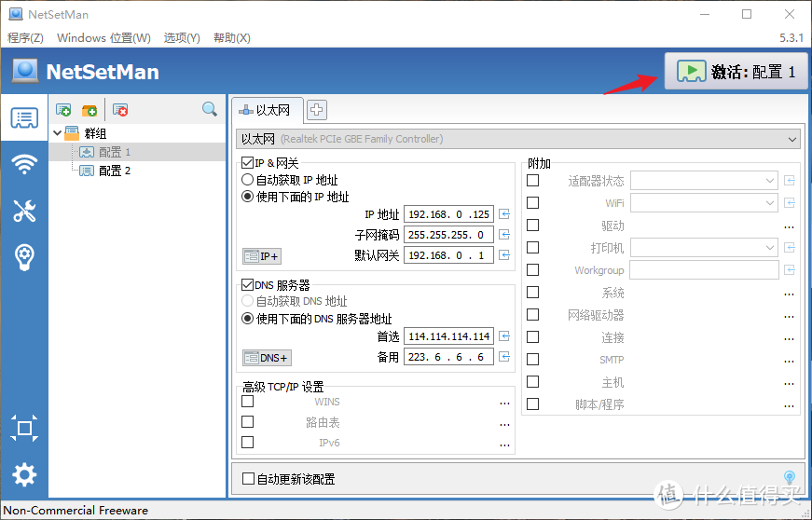Viewport: 812px width, 520px height.
Task: Click the IP 地址 input field
Action: [x=448, y=213]
